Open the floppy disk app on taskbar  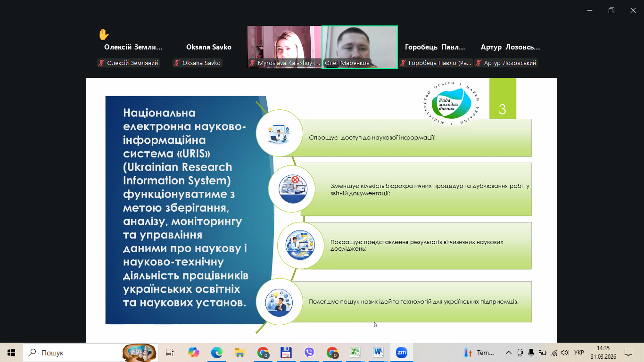[x=286, y=353]
